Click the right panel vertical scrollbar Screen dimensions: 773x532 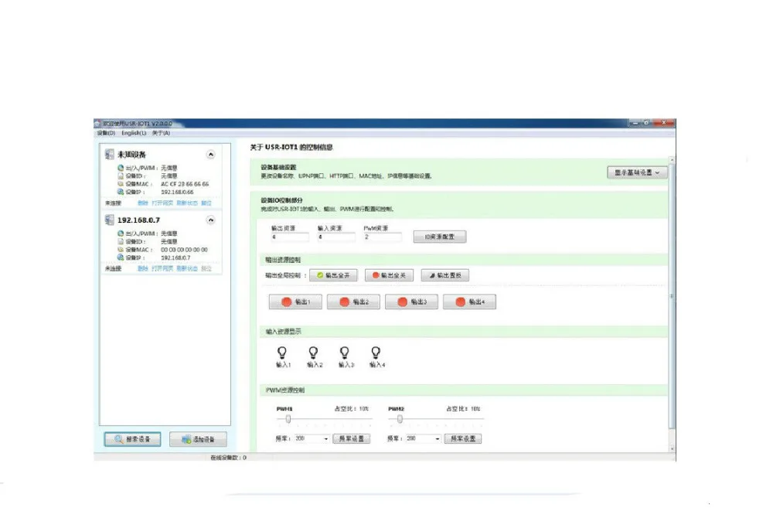pos(672,305)
